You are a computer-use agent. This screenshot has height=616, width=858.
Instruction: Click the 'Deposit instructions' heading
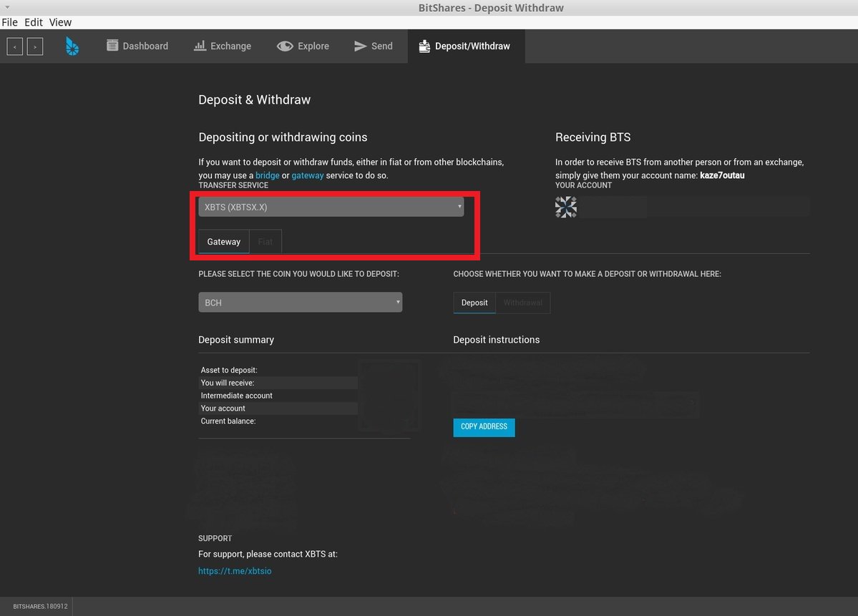497,340
